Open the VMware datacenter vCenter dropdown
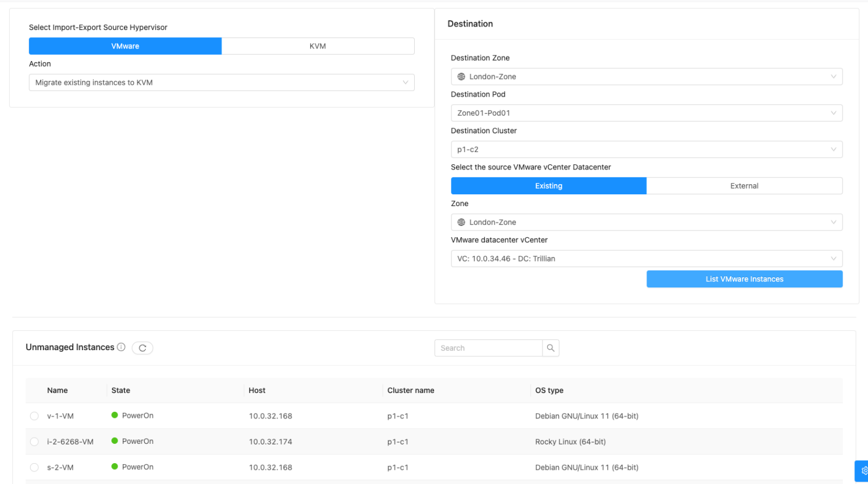Screen dimensions: 868x484 646,258
